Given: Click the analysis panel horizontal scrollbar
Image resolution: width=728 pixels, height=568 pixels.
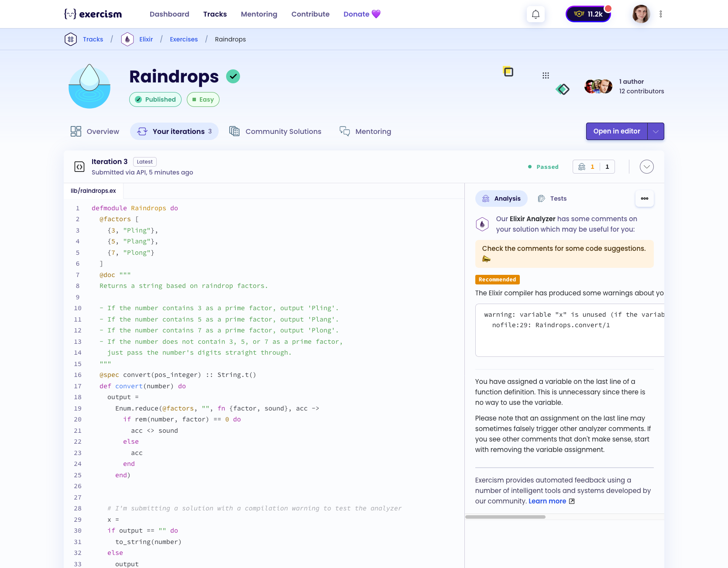Looking at the screenshot, I should (x=505, y=517).
